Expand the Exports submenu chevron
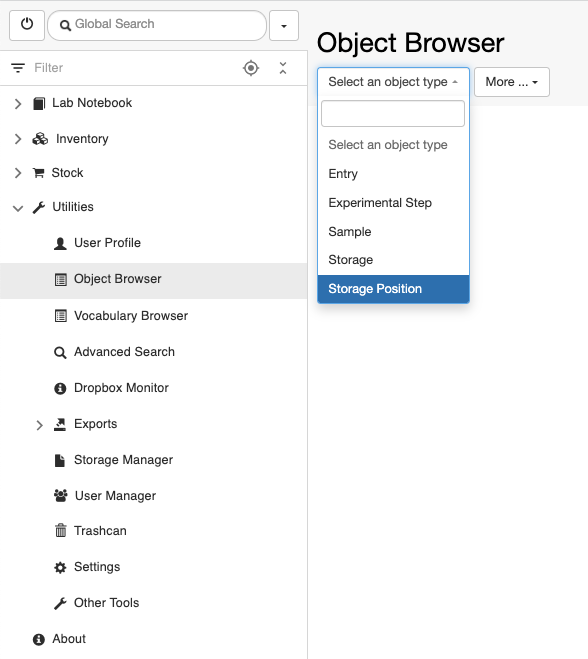Viewport: 588px width, 659px height. click(39, 425)
